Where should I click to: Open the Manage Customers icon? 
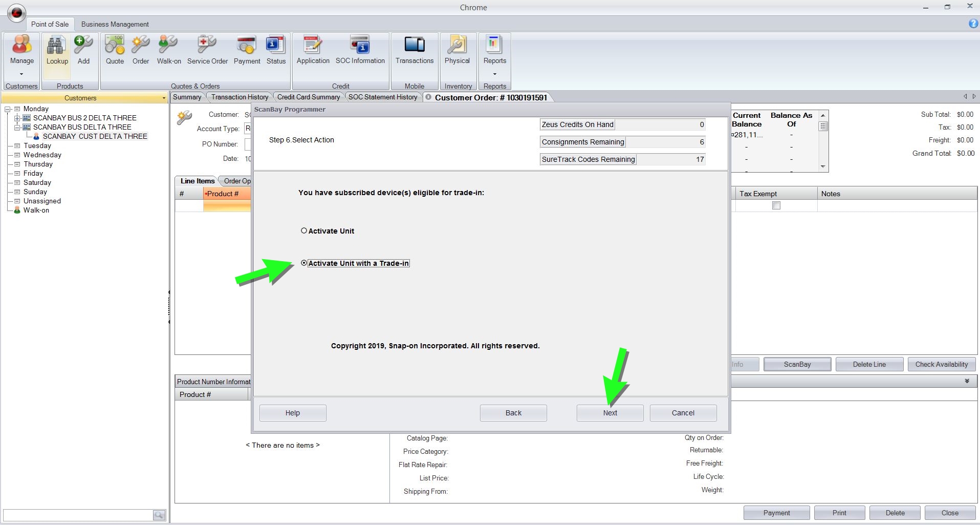(21, 46)
